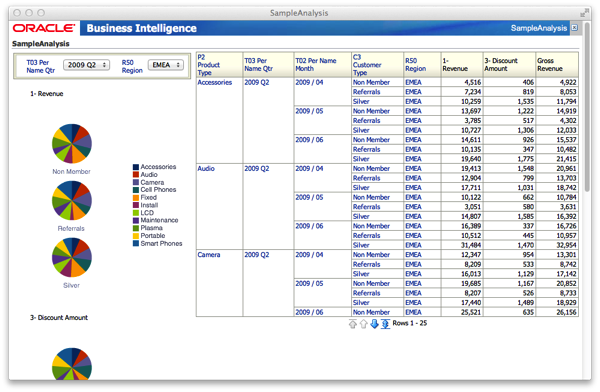600x392 pixels.
Task: Click the Camera legend swatch
Action: pyautogui.click(x=136, y=182)
